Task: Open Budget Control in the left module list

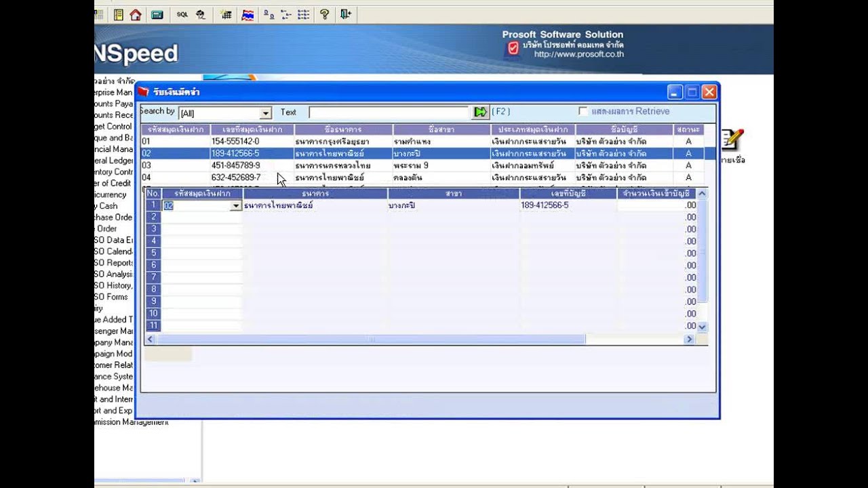Action: (x=114, y=126)
